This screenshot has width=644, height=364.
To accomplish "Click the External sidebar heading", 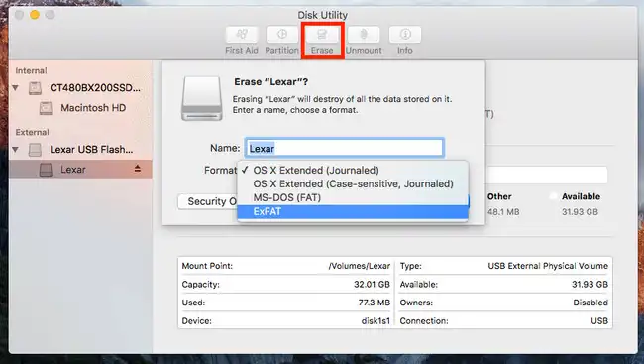I will point(32,132).
